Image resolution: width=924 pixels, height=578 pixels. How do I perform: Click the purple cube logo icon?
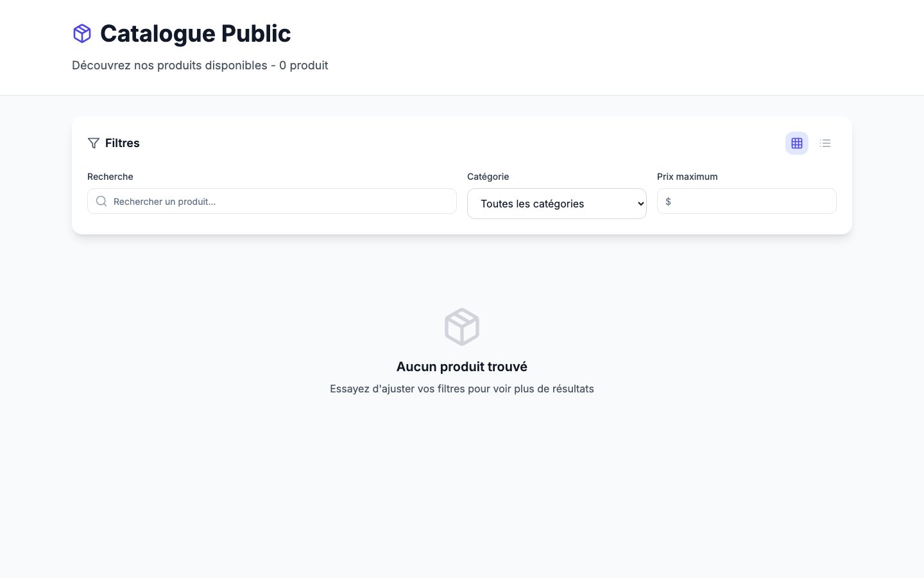(82, 33)
